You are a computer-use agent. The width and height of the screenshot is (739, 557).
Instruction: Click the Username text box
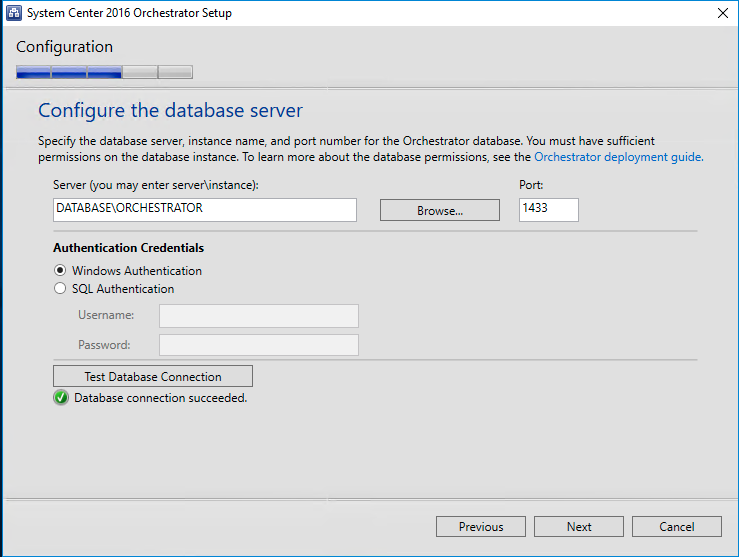(x=258, y=316)
